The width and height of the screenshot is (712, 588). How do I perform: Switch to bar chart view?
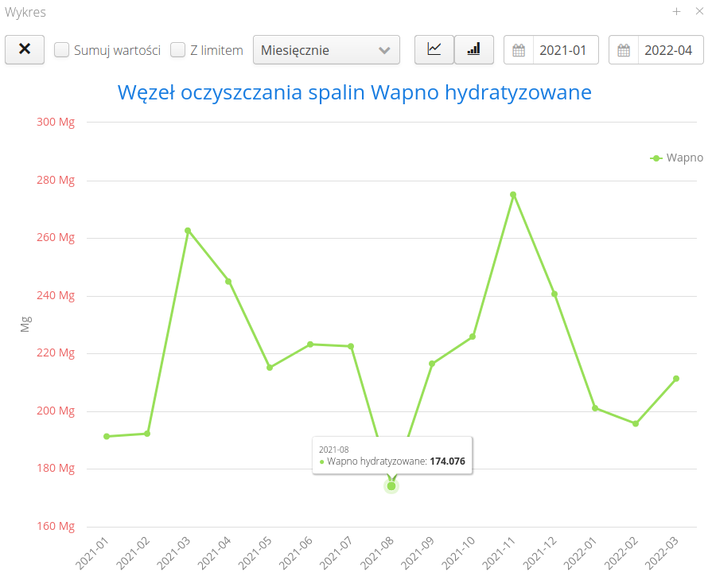(x=474, y=49)
